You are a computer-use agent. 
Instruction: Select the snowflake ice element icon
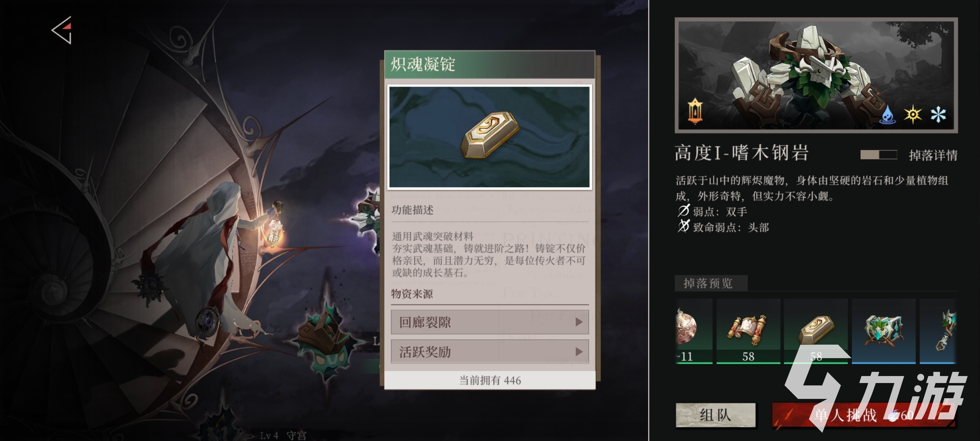(938, 114)
